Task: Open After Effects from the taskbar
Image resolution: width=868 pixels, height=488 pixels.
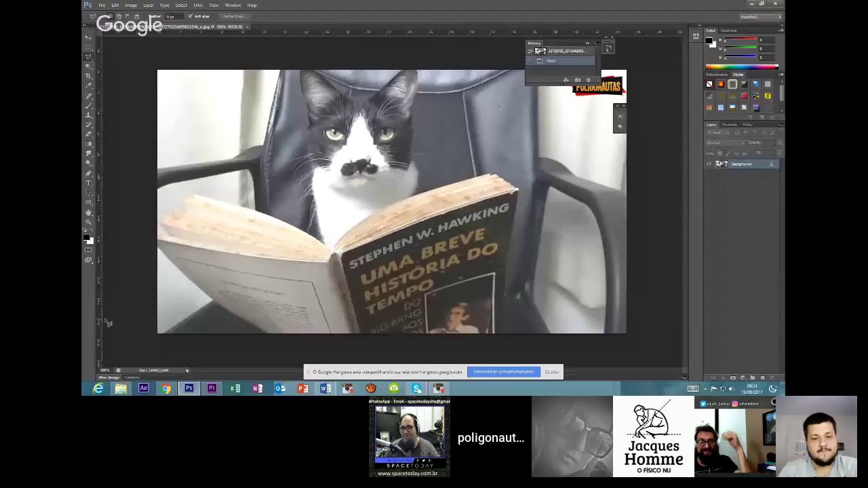Action: 143,388
